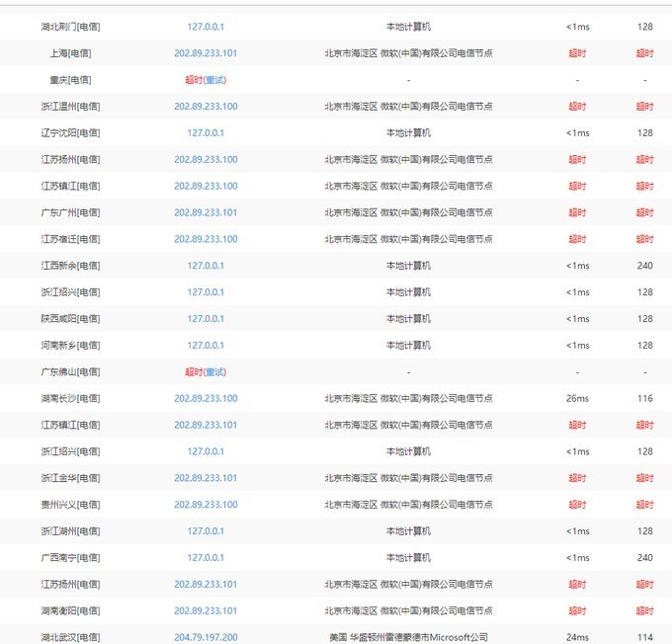Screen dimensions: 672x644
Task: Select 127.0.0.1 link in 浙江湖州 row
Action: [x=206, y=531]
